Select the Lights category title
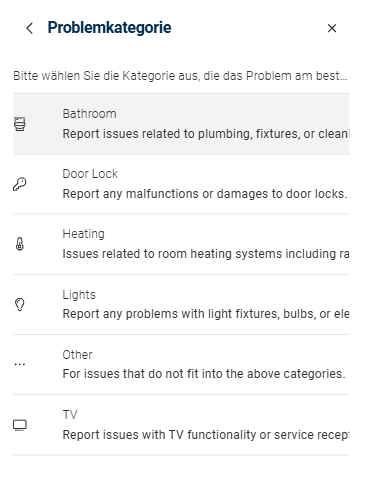This screenshot has width=367, height=496. [x=79, y=295]
